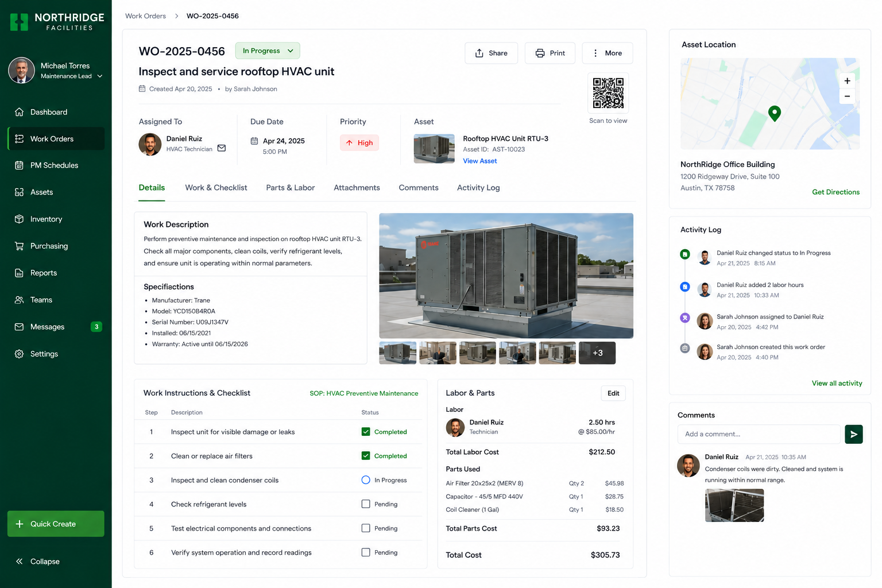Open the More options menu
882x588 pixels.
point(608,53)
